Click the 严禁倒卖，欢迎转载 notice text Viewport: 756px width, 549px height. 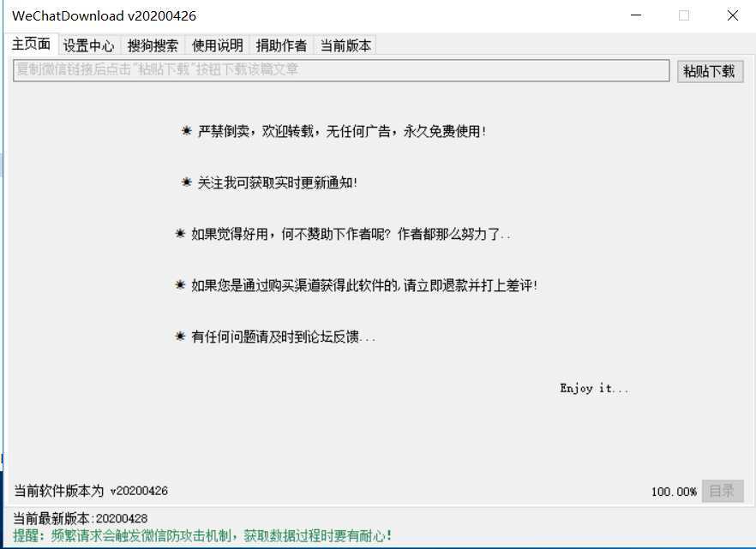(333, 131)
